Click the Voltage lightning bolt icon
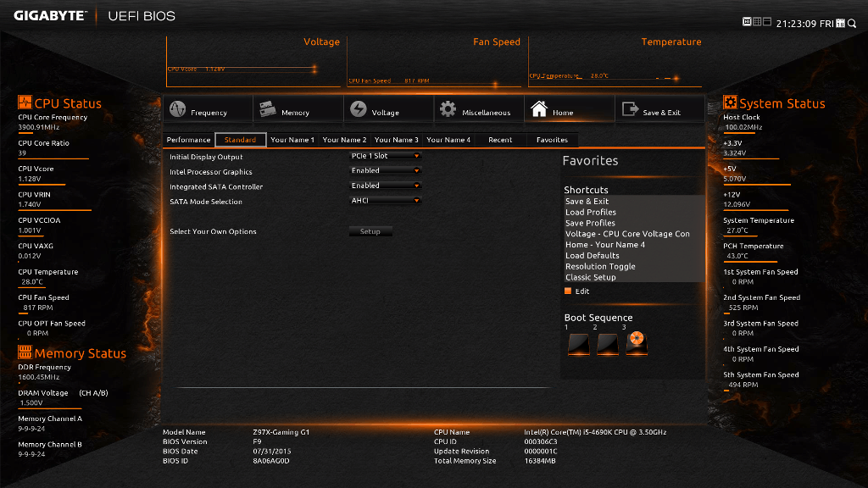This screenshot has height=488, width=868. click(359, 109)
